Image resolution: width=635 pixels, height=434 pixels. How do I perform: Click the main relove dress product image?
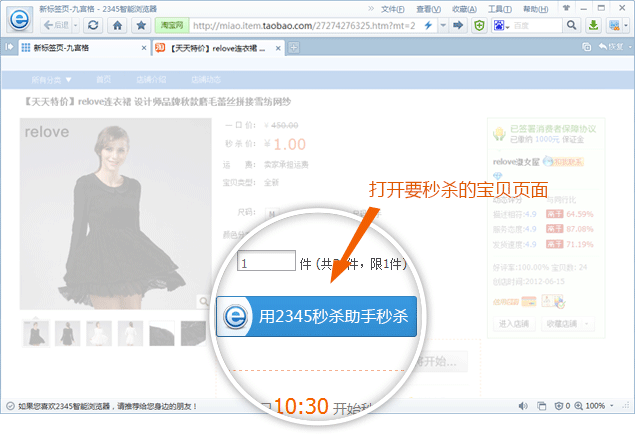pos(115,213)
